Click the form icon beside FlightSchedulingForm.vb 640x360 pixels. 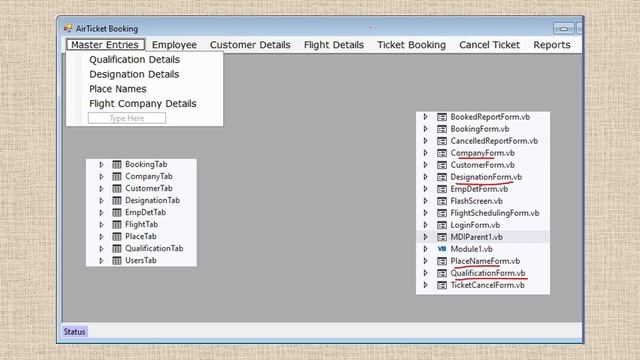click(x=442, y=213)
